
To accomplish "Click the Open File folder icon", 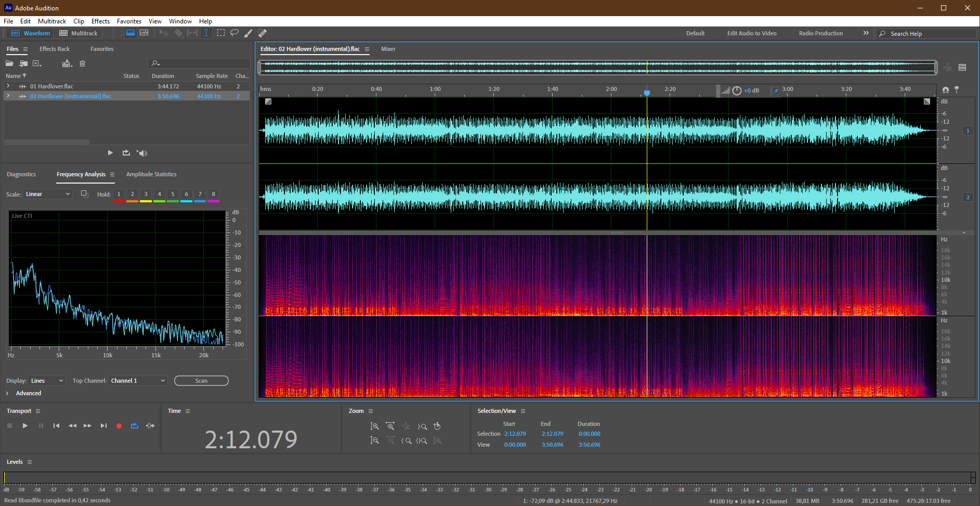I will (9, 63).
